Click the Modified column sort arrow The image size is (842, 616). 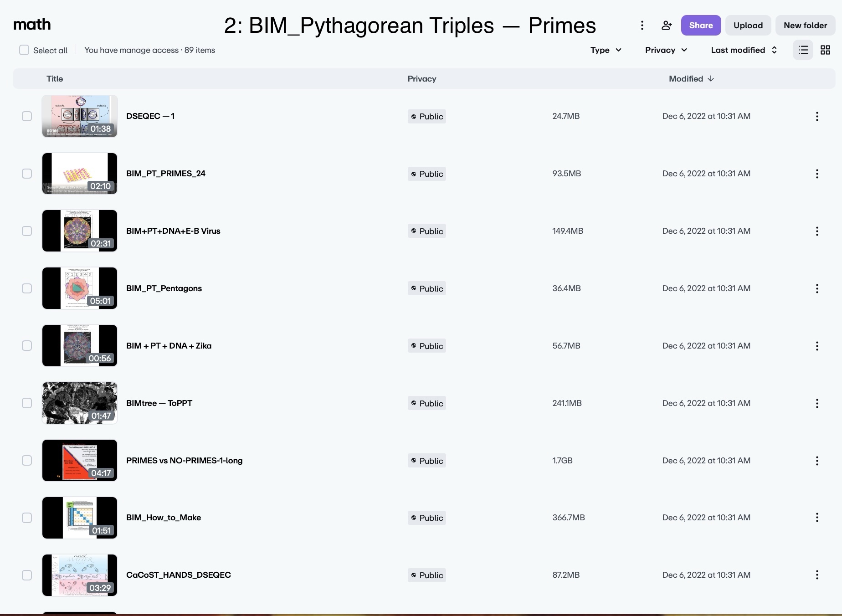coord(711,79)
